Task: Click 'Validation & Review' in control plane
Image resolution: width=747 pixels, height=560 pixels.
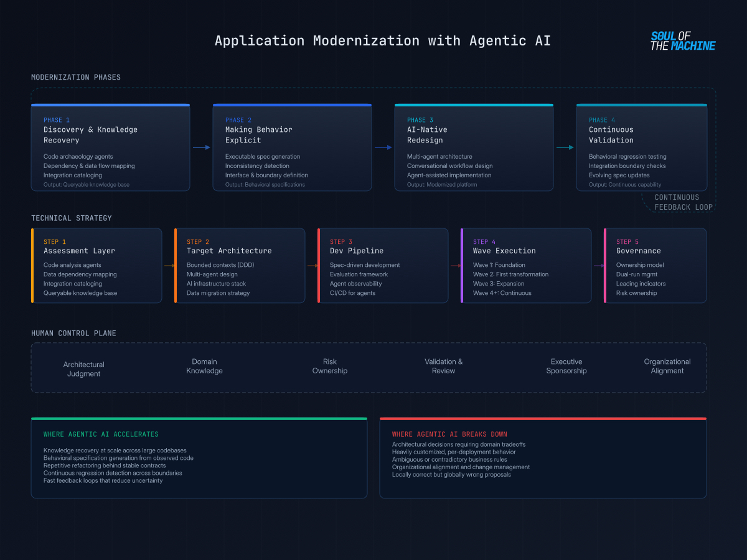Action: coord(444,366)
